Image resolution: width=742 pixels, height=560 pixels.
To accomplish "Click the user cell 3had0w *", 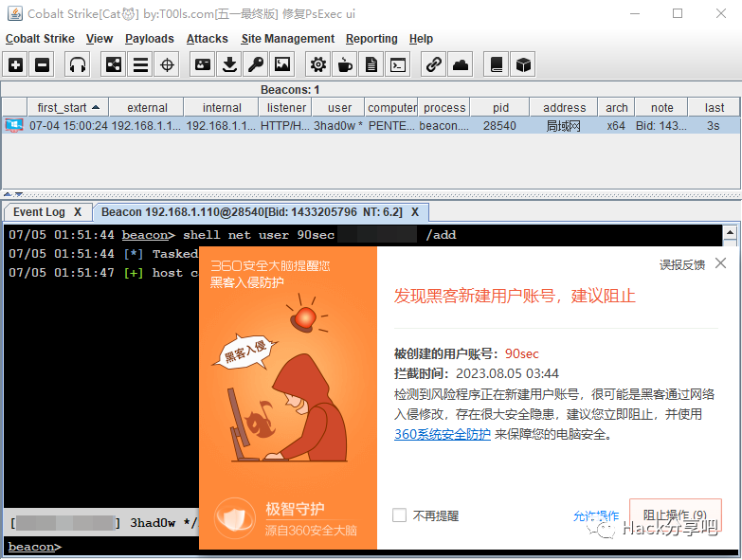I will point(338,126).
